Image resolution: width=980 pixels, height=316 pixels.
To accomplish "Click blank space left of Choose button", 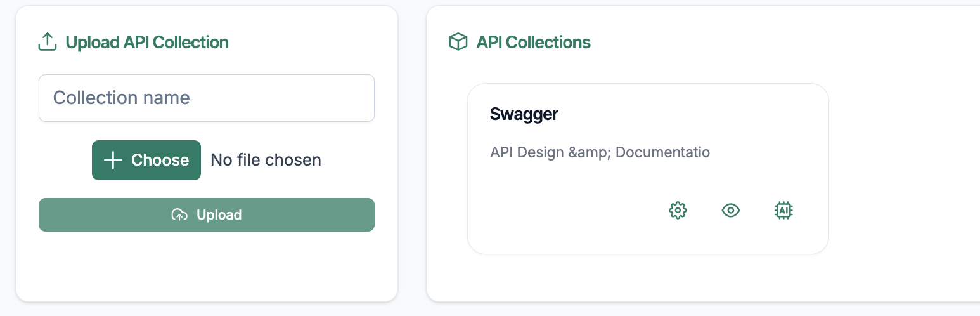I will point(63,160).
